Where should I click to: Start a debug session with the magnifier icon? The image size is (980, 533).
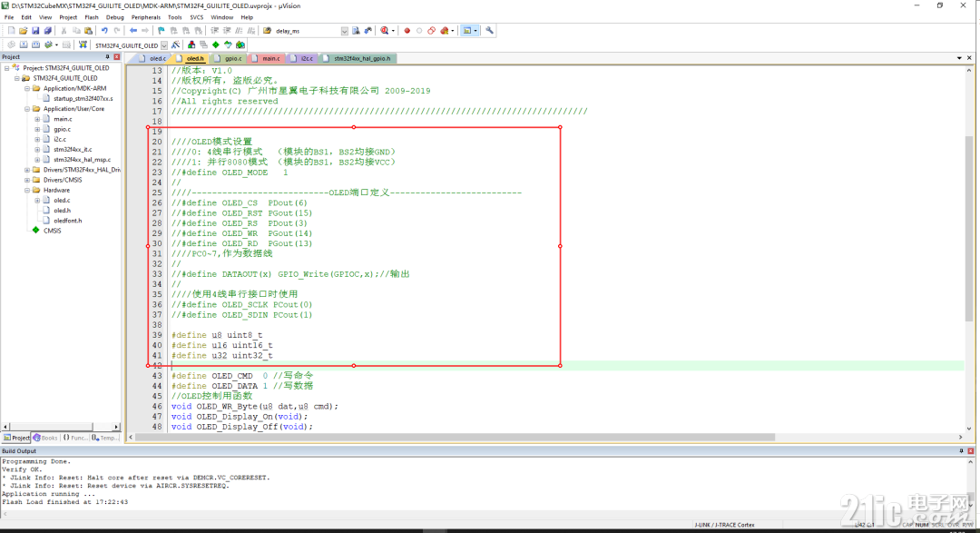(x=385, y=31)
